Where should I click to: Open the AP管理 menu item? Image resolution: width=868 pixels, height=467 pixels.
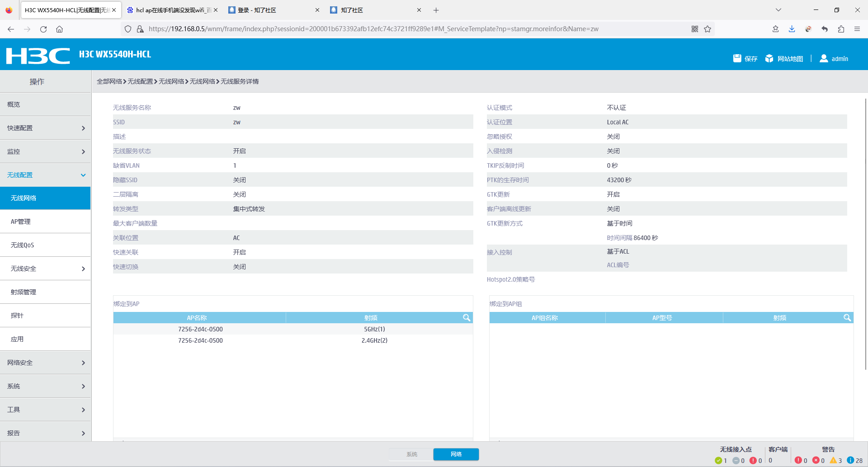(45, 222)
